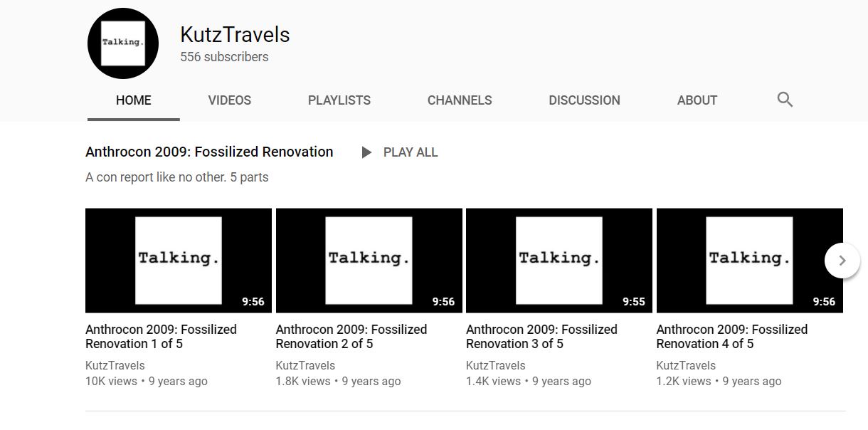This screenshot has width=868, height=430.
Task: Click title 'Fossilized Renovation 1 of 5'
Action: click(162, 337)
